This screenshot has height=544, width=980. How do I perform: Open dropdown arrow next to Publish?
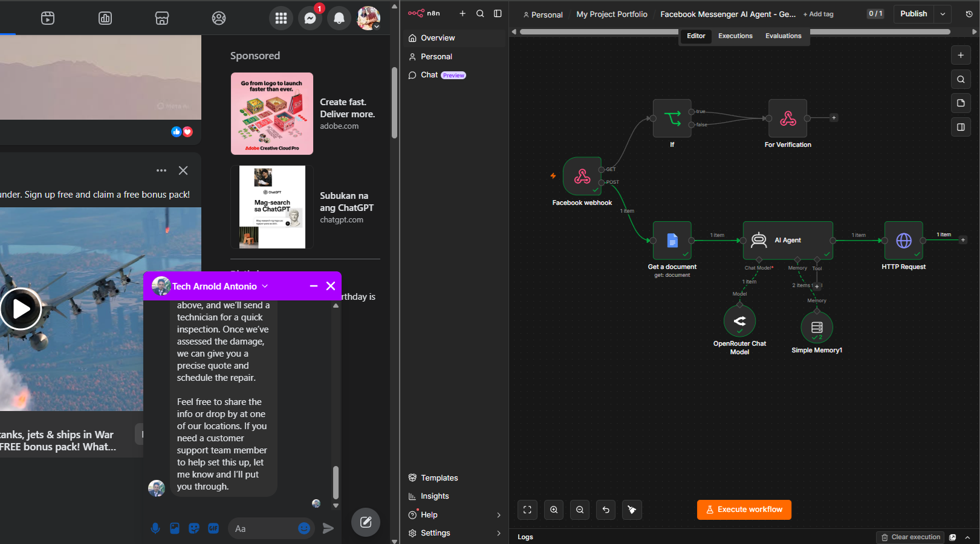[943, 14]
